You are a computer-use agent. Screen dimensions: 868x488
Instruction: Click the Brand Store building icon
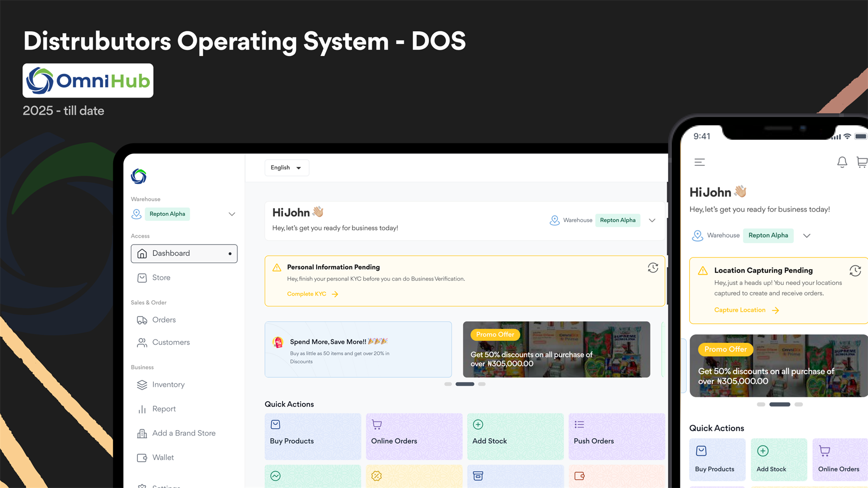(142, 434)
